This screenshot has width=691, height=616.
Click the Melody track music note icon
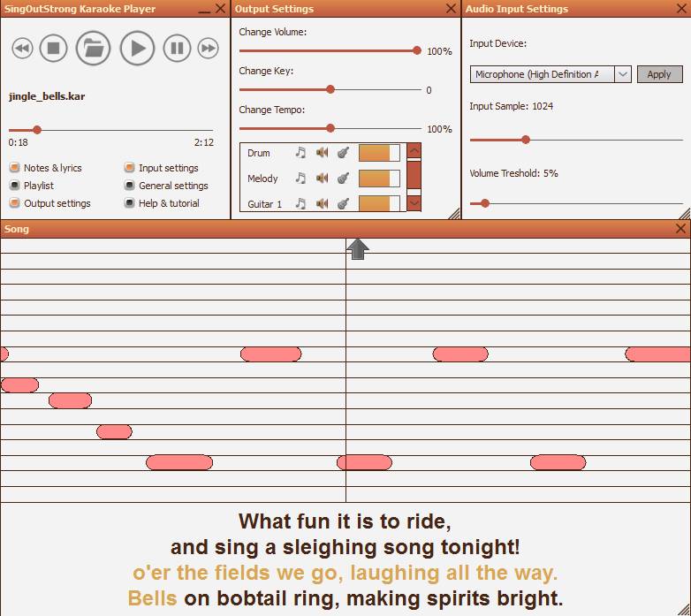[300, 178]
